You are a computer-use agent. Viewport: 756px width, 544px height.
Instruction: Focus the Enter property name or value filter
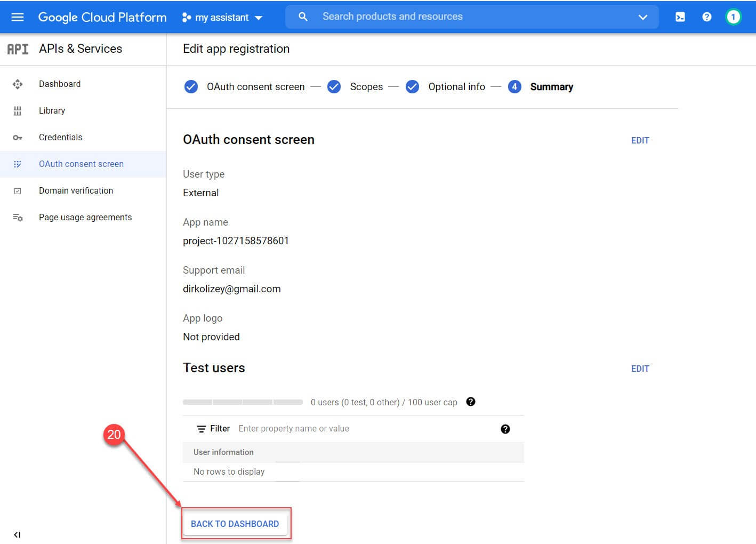294,428
